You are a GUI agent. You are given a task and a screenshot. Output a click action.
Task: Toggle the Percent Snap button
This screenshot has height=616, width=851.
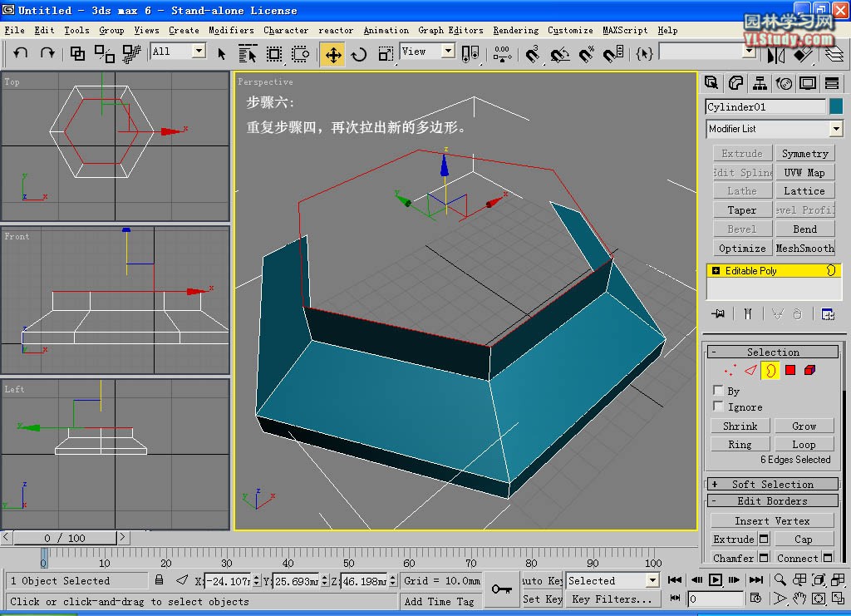coord(586,54)
